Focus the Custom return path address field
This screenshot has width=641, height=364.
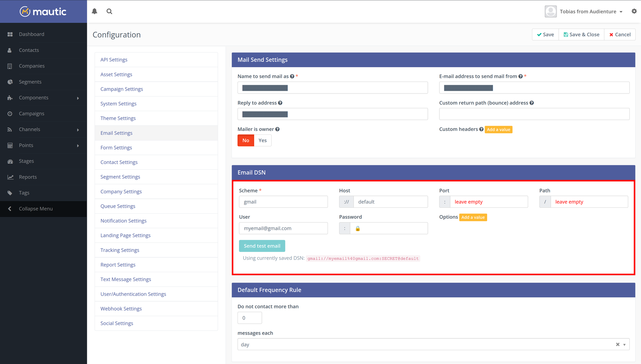click(534, 114)
